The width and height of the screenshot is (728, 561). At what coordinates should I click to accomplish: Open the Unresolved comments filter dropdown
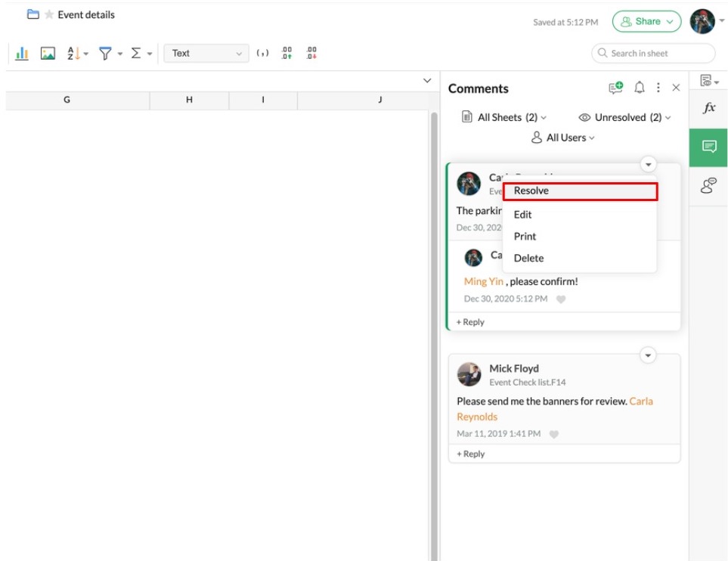[x=624, y=118]
